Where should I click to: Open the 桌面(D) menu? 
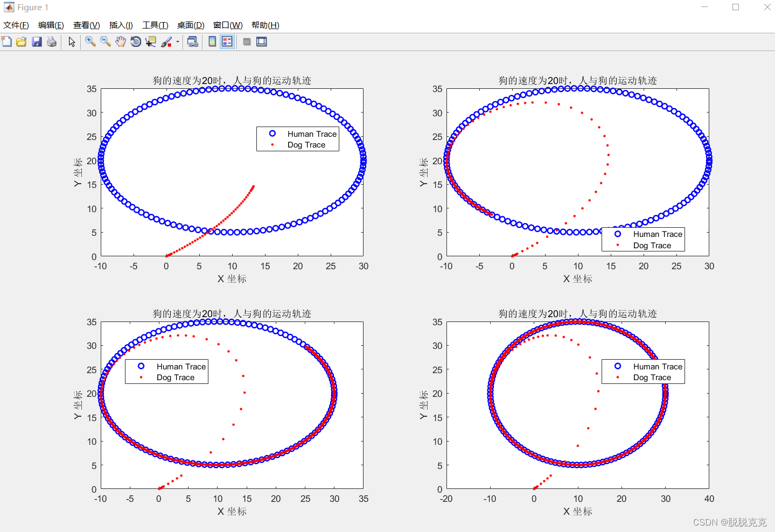(191, 25)
